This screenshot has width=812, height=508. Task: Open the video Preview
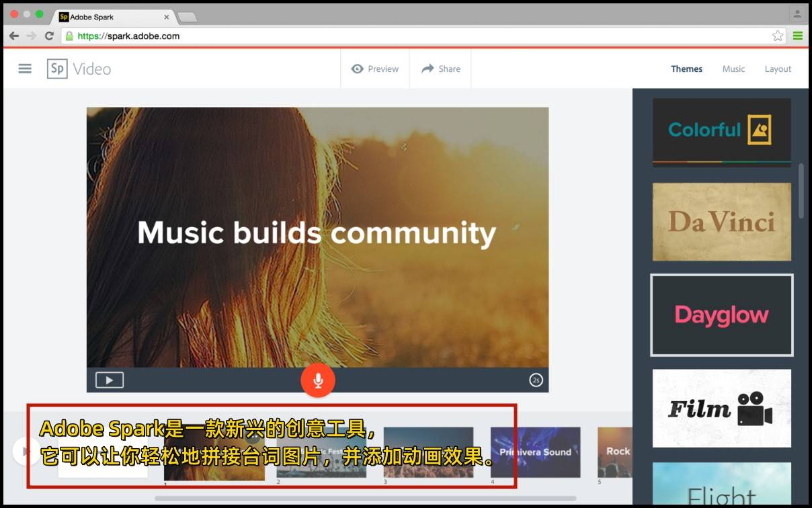(375, 69)
